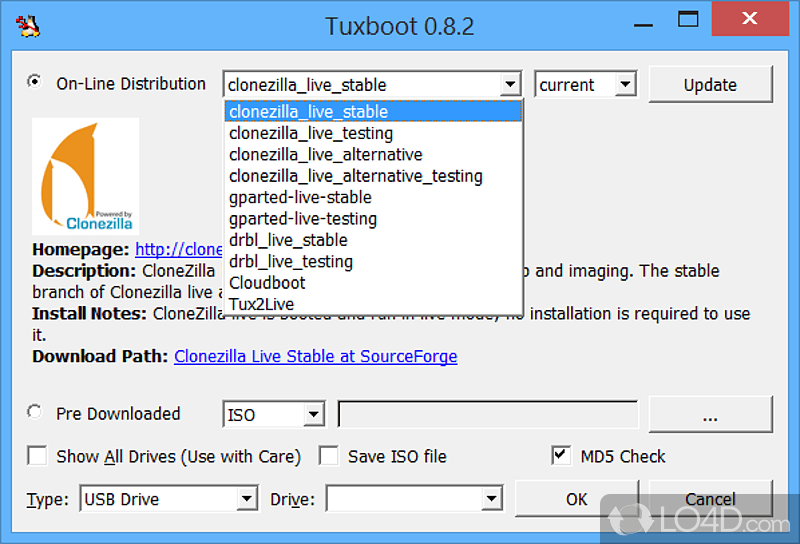Enable Save ISO file checkbox
This screenshot has width=800, height=544.
click(329, 456)
